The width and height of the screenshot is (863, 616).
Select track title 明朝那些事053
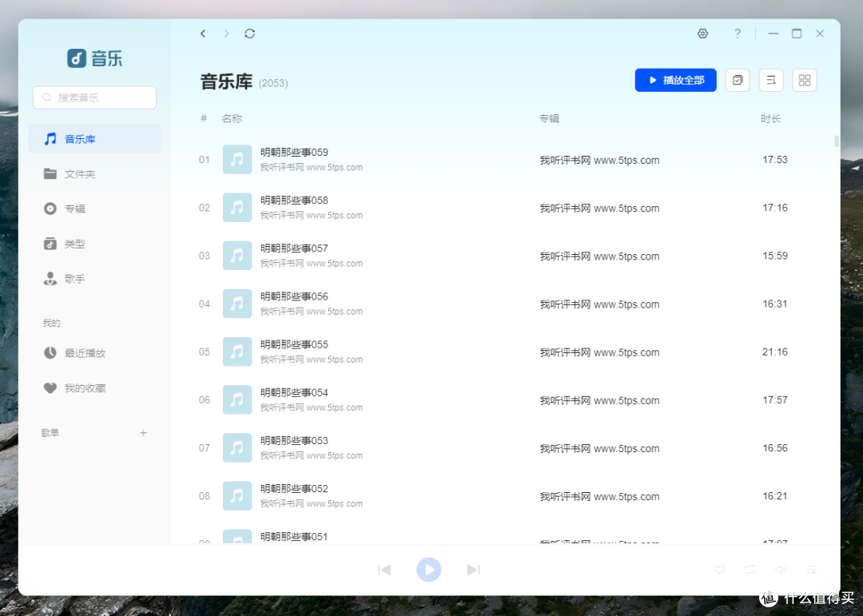[x=294, y=441]
